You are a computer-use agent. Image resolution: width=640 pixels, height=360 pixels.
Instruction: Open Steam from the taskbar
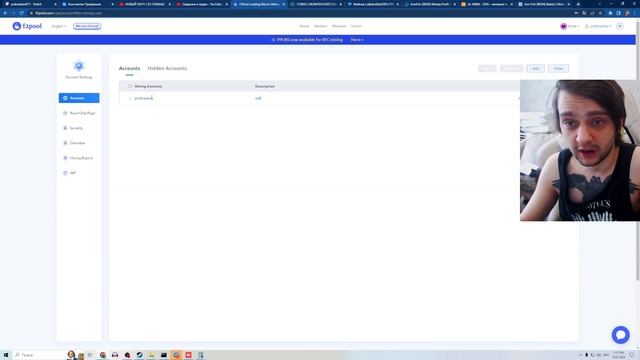[x=139, y=355]
